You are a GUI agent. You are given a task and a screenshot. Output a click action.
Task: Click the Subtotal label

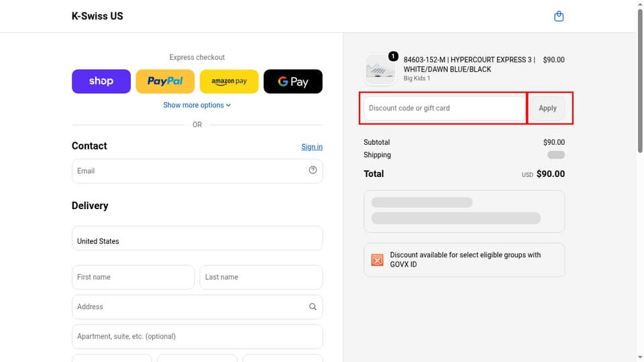pyautogui.click(x=376, y=142)
